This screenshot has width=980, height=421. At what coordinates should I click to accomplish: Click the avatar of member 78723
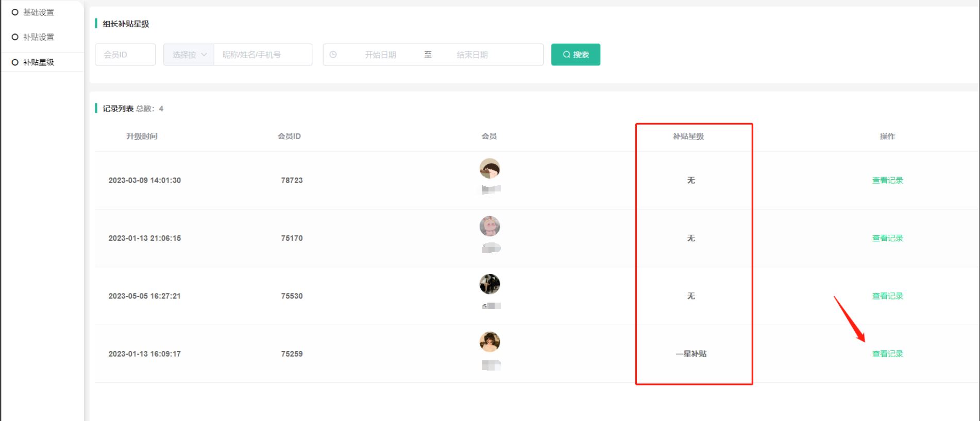click(489, 168)
